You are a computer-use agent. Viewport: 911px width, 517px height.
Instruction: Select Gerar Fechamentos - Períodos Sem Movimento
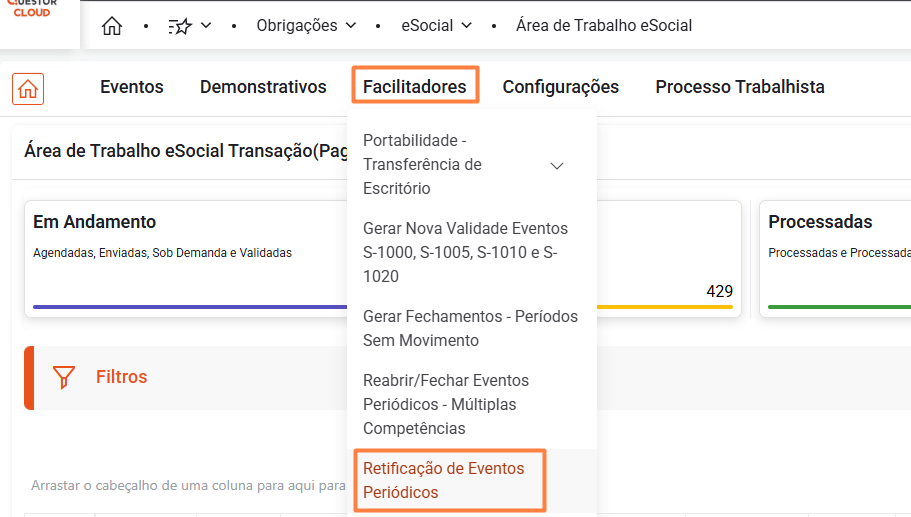tap(470, 328)
